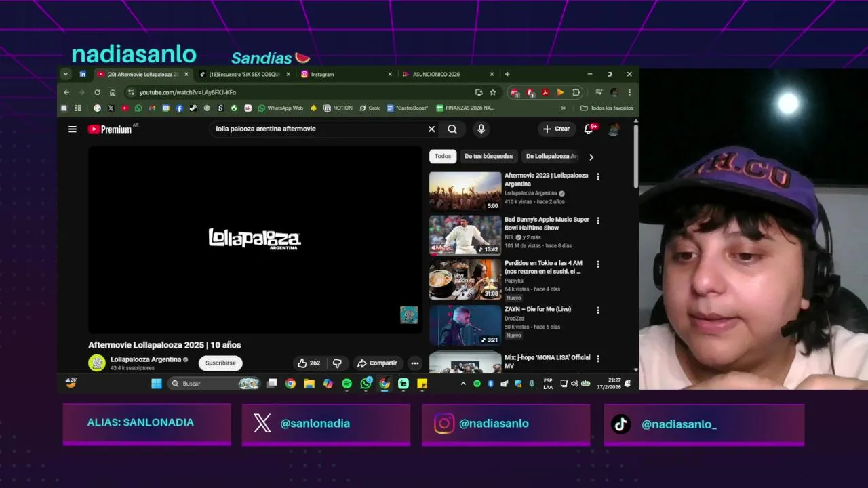Switch to the Instagram tab
Screen dimensions: 868x488
[347, 74]
